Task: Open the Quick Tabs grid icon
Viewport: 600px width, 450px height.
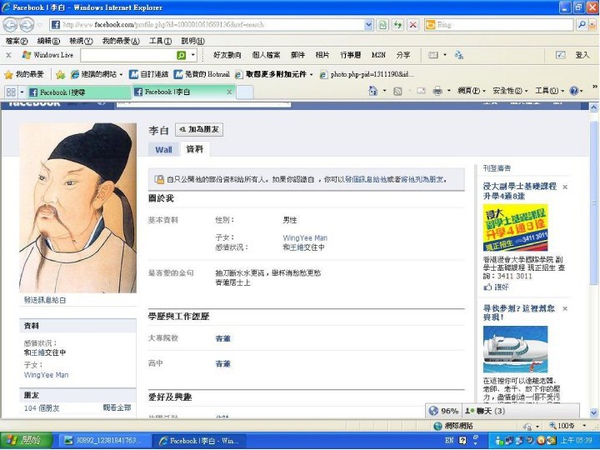Action: pos(11,92)
